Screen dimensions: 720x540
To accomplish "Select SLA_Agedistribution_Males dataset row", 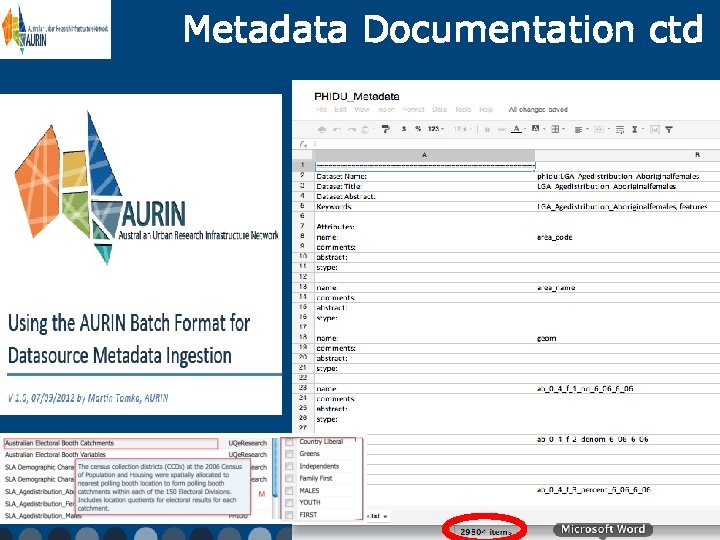I will click(x=43, y=516).
